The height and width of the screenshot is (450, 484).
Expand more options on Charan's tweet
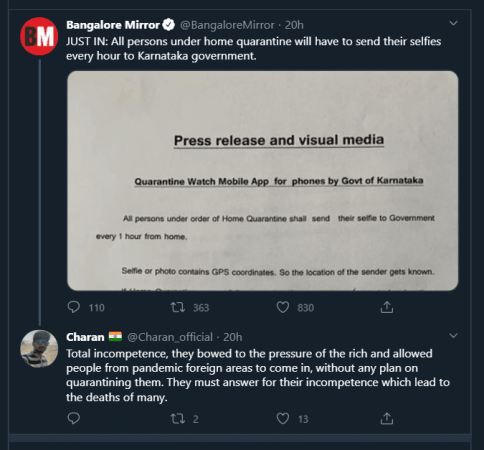[x=453, y=335]
